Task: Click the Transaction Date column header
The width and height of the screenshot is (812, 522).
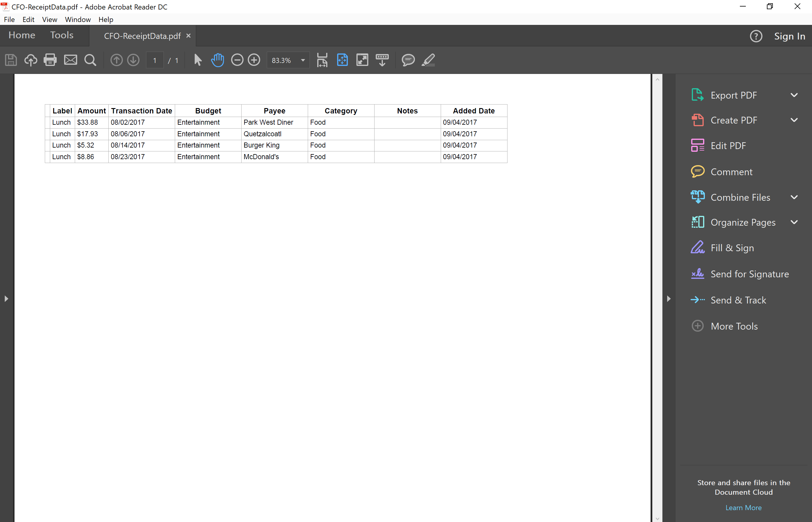Action: click(x=142, y=111)
